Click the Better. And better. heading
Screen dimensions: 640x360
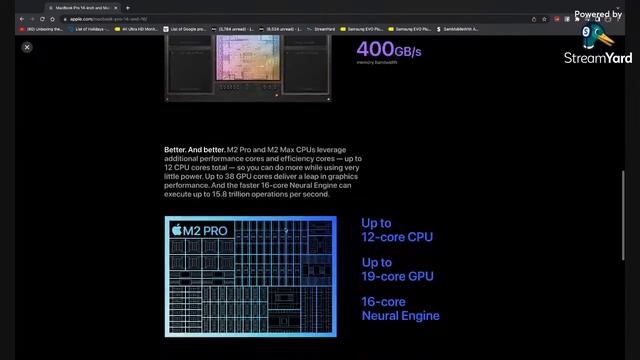tap(194, 150)
